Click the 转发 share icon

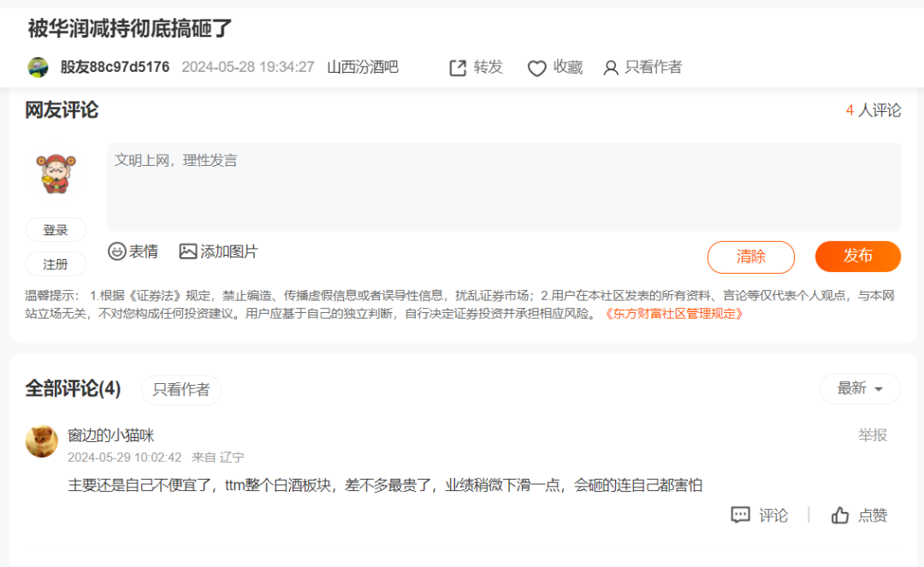click(456, 68)
